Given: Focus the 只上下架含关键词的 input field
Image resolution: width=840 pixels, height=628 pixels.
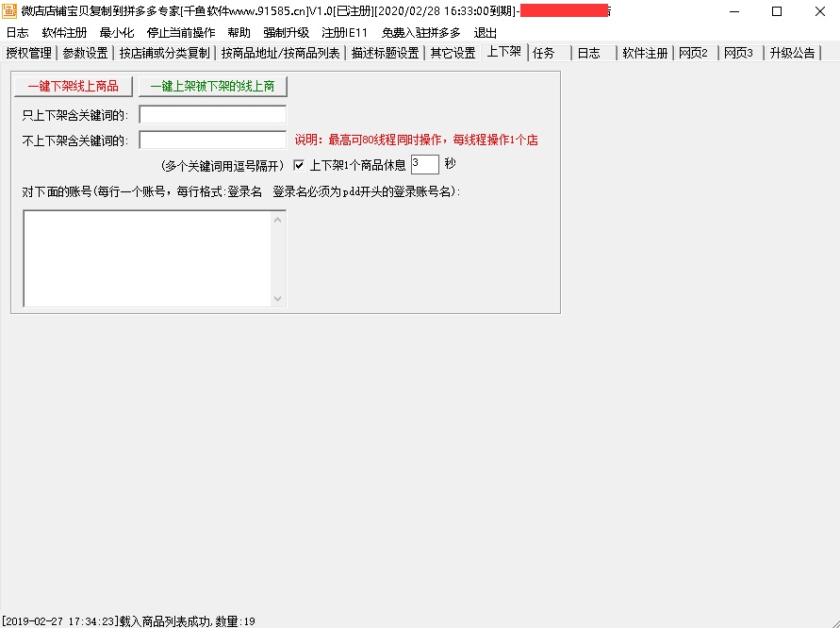Looking at the screenshot, I should pos(213,115).
